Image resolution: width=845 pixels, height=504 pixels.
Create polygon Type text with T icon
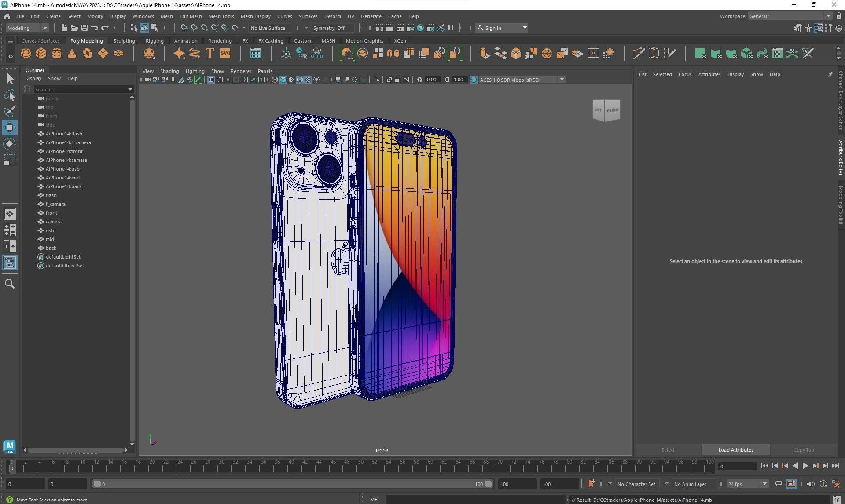pos(210,54)
